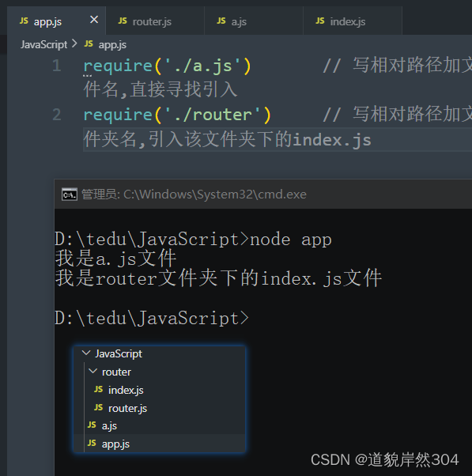Collapse the JavaScript folder in explorer
The image size is (472, 476).
86,353
